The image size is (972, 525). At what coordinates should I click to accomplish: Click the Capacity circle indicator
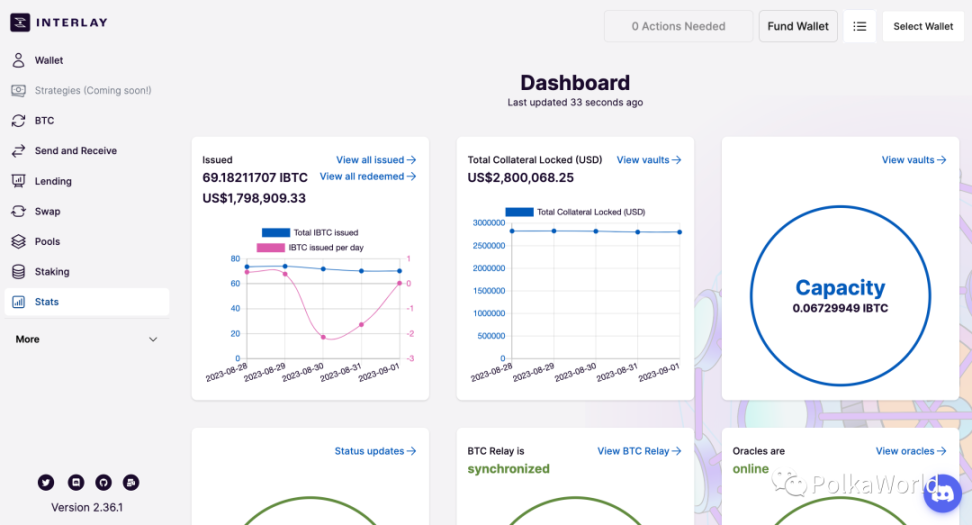[x=840, y=296]
